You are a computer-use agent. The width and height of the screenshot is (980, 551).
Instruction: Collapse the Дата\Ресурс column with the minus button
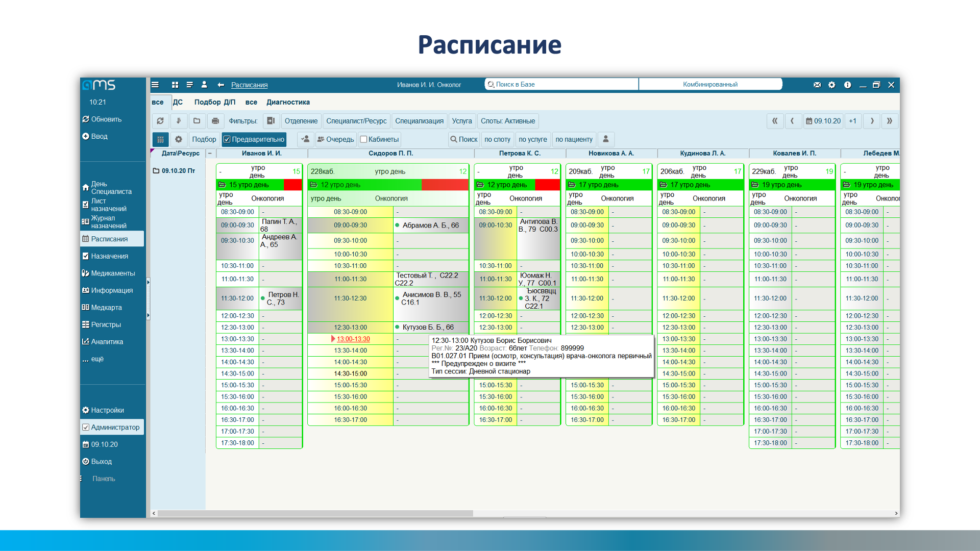210,153
